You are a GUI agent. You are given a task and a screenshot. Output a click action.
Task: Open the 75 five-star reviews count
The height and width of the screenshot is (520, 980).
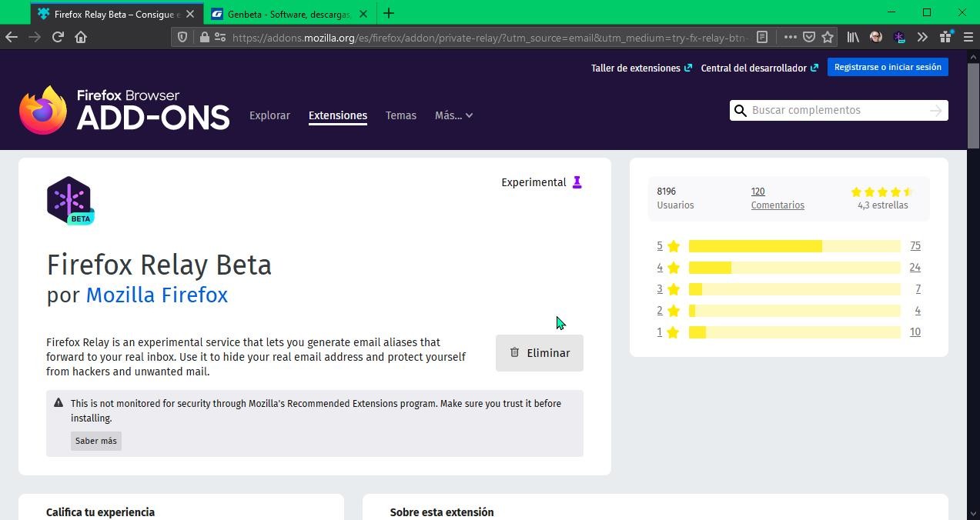pyautogui.click(x=915, y=246)
